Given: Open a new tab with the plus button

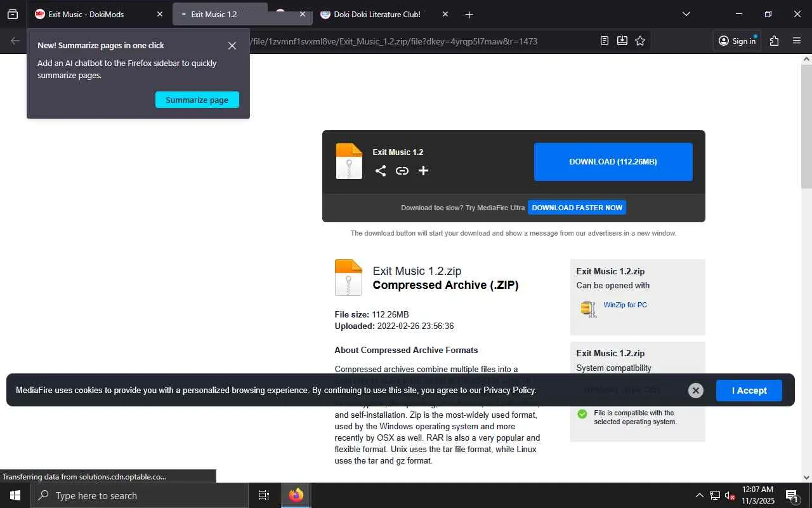Looking at the screenshot, I should point(469,14).
